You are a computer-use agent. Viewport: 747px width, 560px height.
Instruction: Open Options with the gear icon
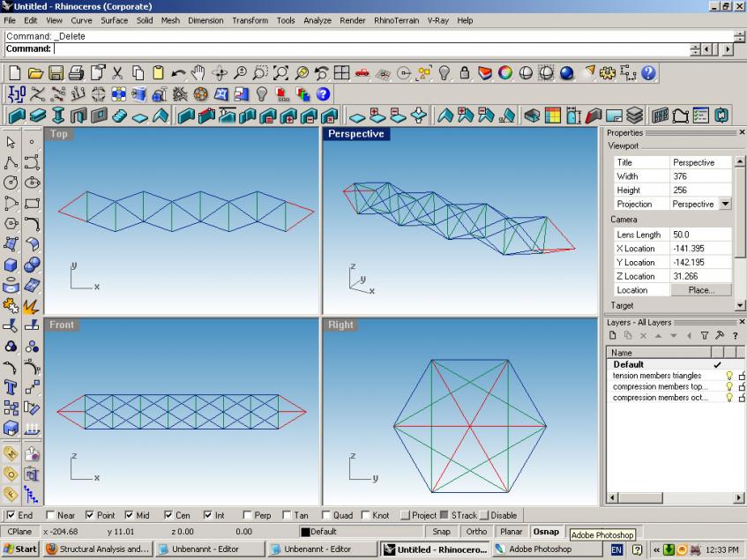(608, 73)
